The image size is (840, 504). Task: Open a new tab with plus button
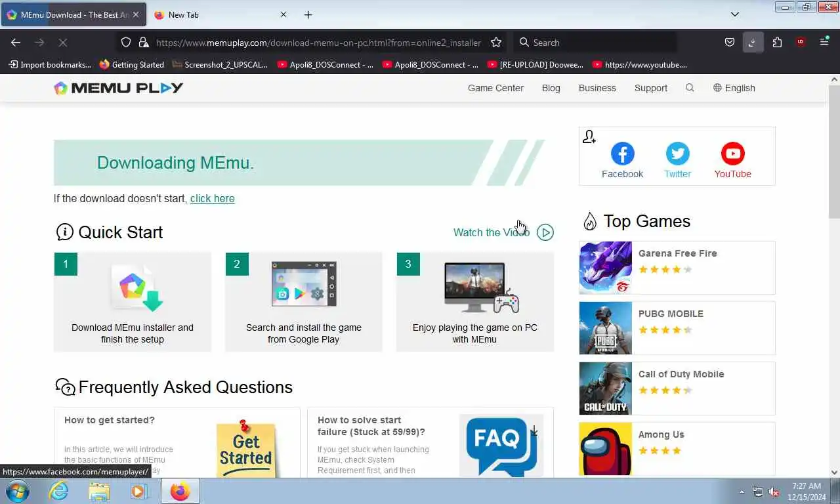click(x=308, y=14)
